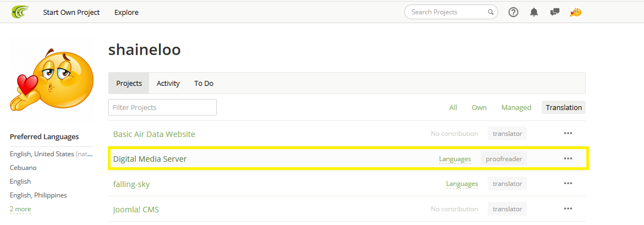Open the messages chat icon
The height and width of the screenshot is (225, 644).
click(555, 12)
